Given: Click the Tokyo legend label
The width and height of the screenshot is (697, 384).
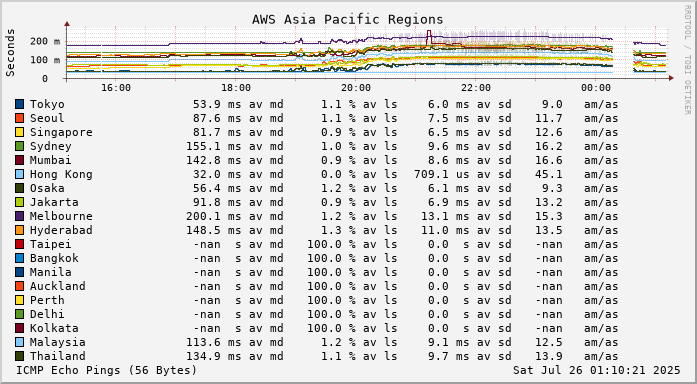Looking at the screenshot, I should pos(47,104).
